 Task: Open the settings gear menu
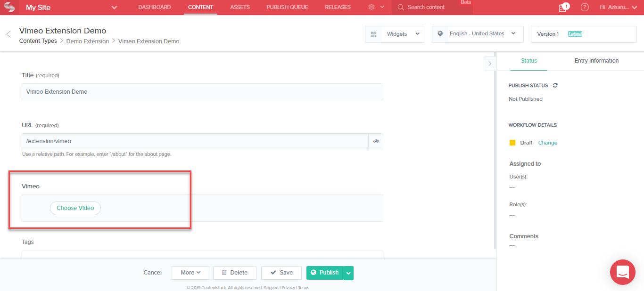point(376,7)
